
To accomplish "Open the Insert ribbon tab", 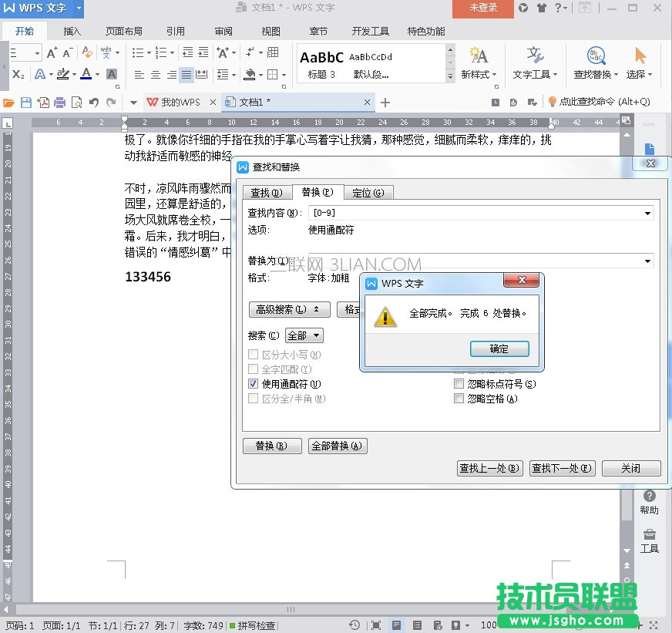I will coord(72,32).
